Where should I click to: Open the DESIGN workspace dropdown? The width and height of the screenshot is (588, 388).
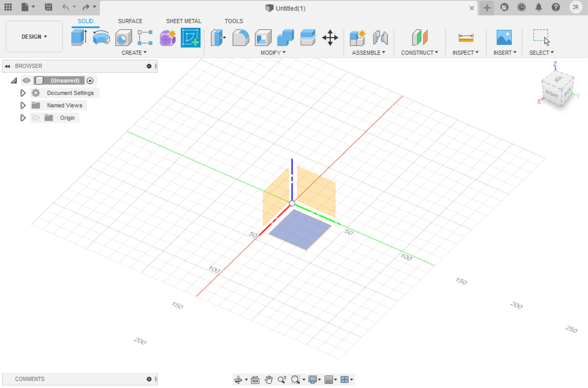34,36
